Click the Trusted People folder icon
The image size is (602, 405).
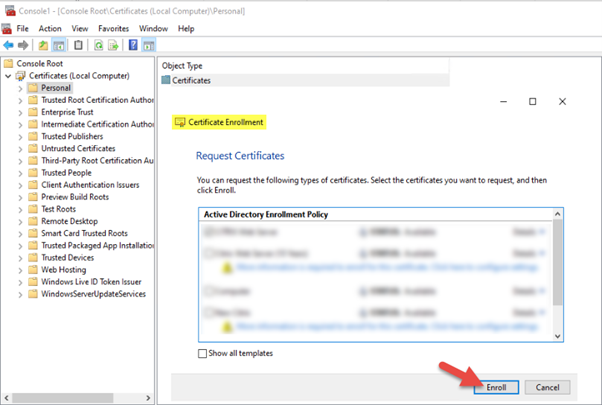pos(33,173)
